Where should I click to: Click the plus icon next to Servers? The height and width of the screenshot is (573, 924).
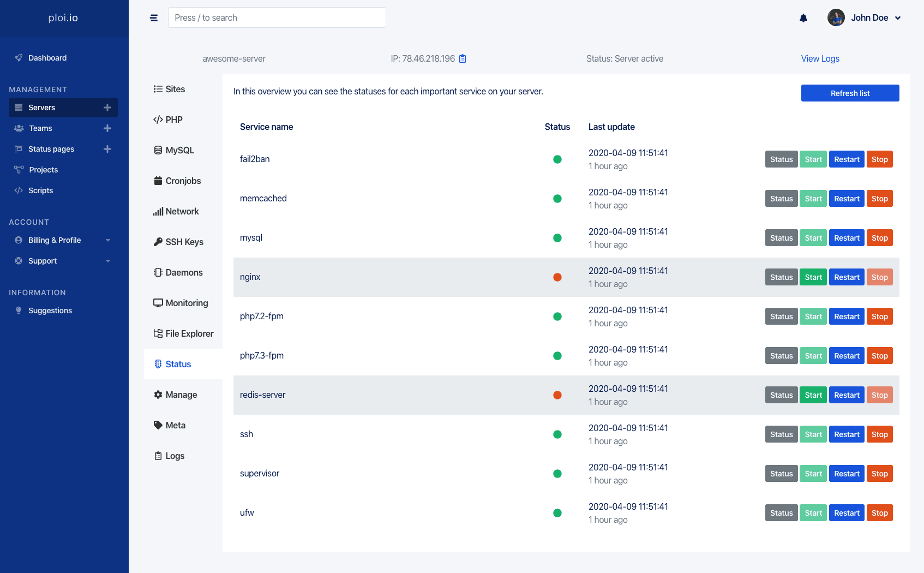[107, 108]
